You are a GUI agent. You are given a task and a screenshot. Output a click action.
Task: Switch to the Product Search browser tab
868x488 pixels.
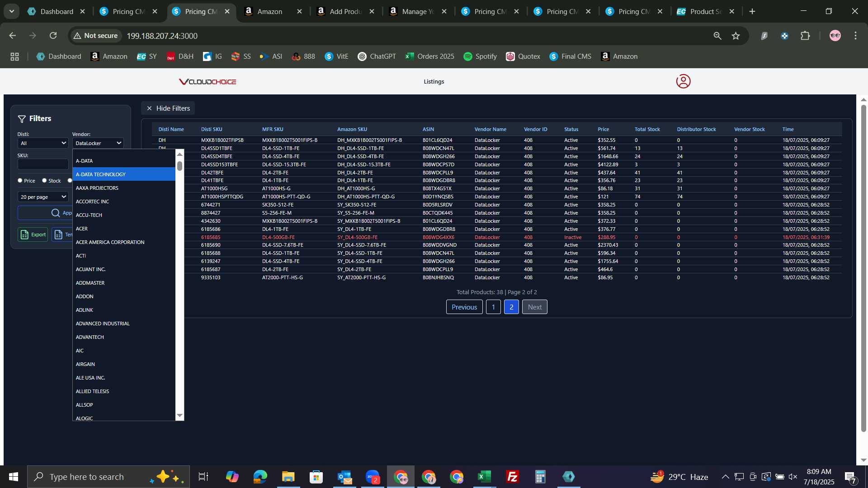click(x=706, y=11)
